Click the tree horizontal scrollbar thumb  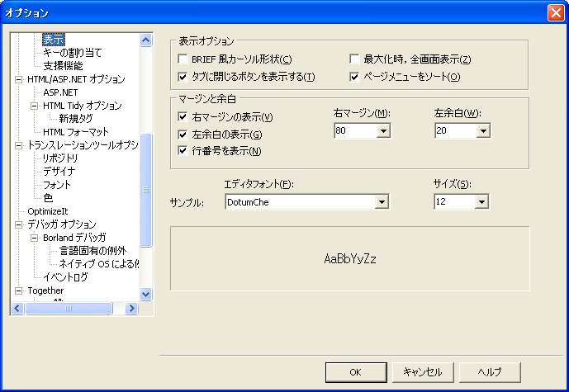point(69,308)
